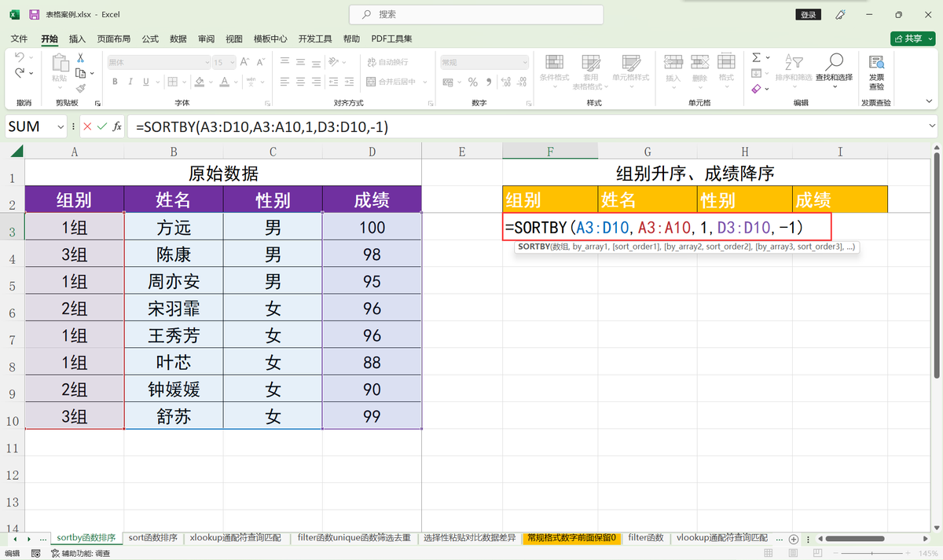Screen dimensions: 943x560
Task: Switch to the 数据 Data tab
Action: [178, 38]
